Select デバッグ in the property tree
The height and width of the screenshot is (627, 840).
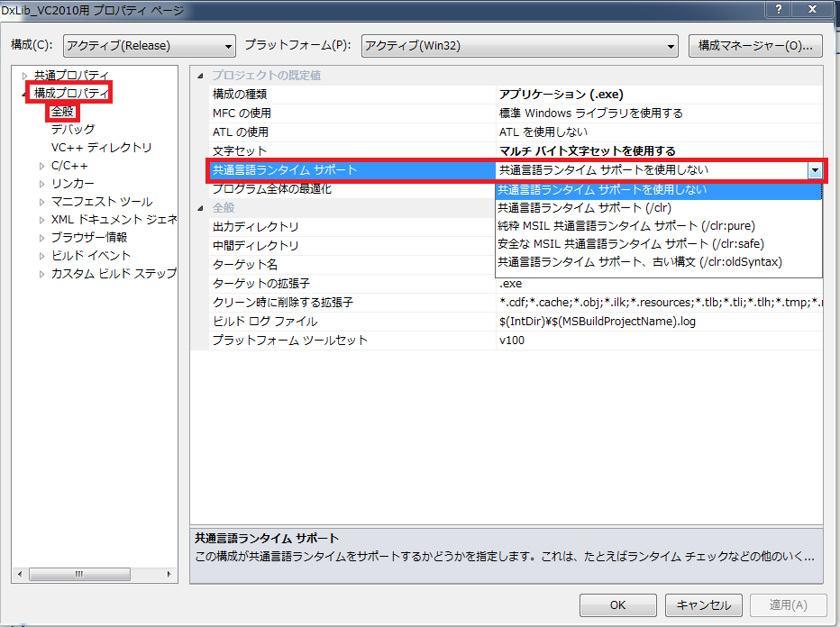[x=73, y=130]
